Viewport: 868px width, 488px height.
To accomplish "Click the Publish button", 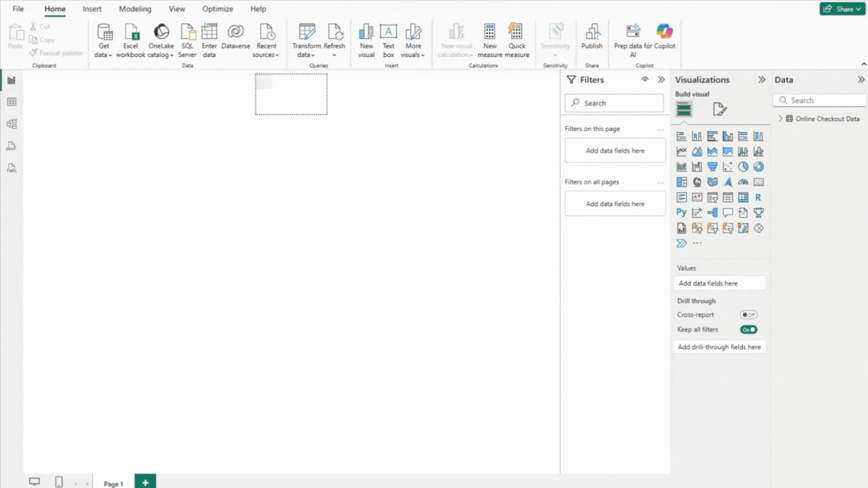I will tap(592, 38).
